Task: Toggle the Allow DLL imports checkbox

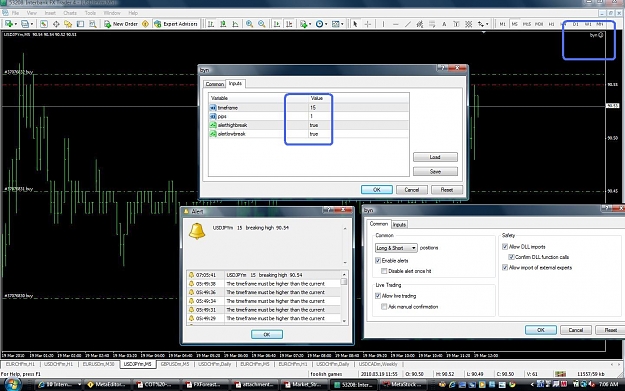Action: [x=505, y=247]
